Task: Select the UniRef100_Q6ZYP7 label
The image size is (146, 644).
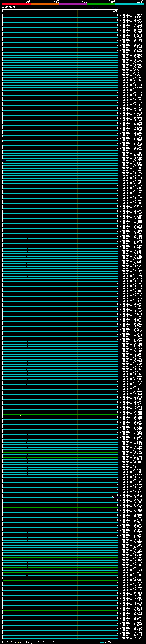Action: (x=131, y=610)
